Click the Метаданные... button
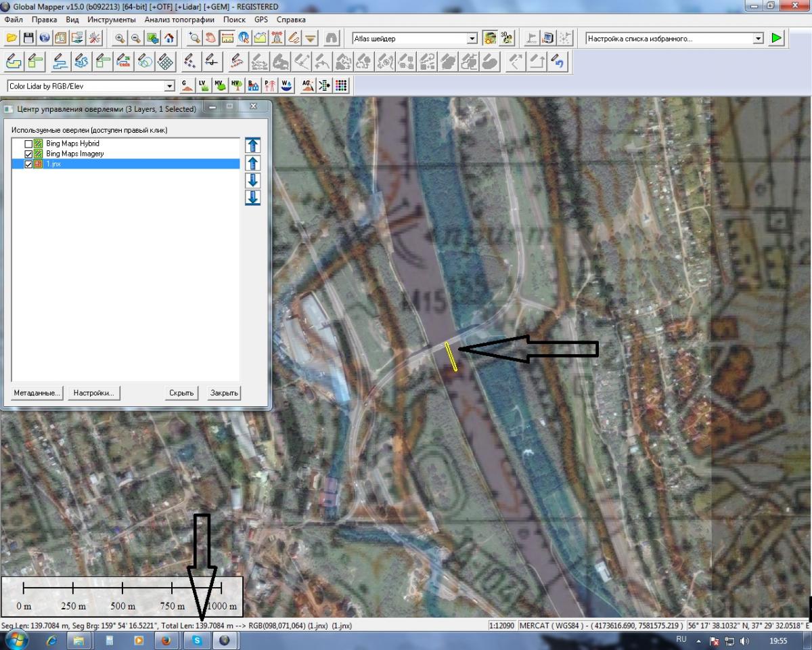This screenshot has height=650, width=812. pyautogui.click(x=37, y=393)
